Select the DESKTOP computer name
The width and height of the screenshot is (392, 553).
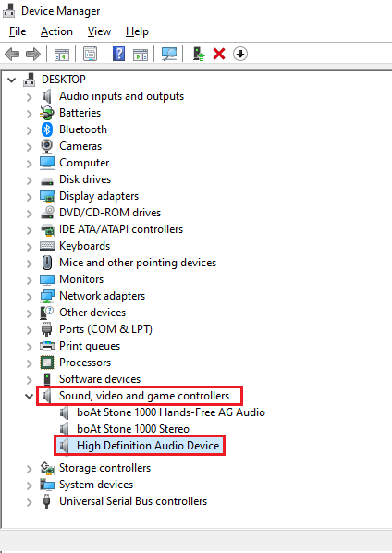(64, 80)
